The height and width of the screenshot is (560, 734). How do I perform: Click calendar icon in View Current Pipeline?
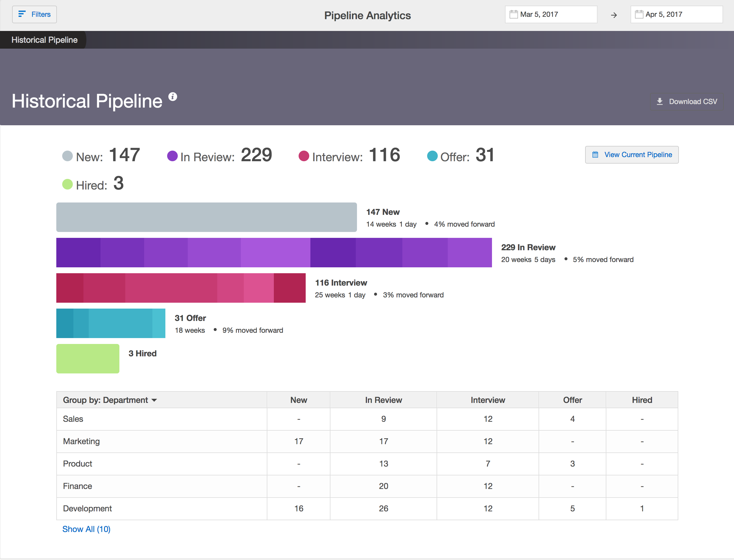(595, 155)
